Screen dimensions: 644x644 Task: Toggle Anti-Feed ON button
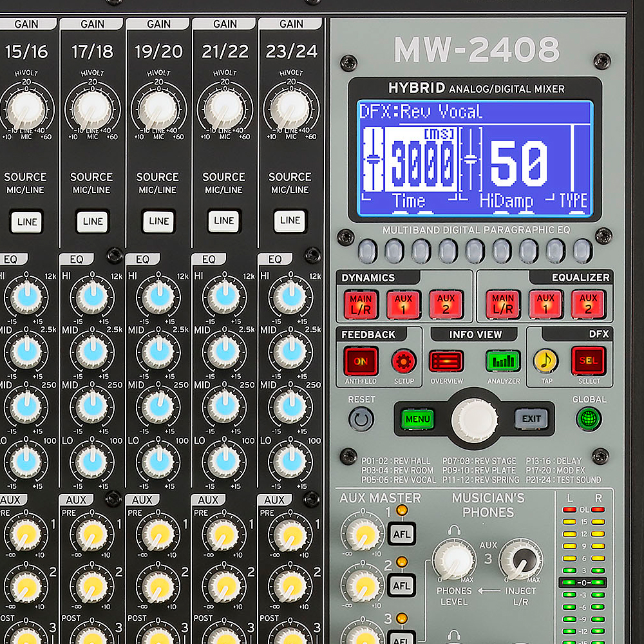[x=361, y=361]
